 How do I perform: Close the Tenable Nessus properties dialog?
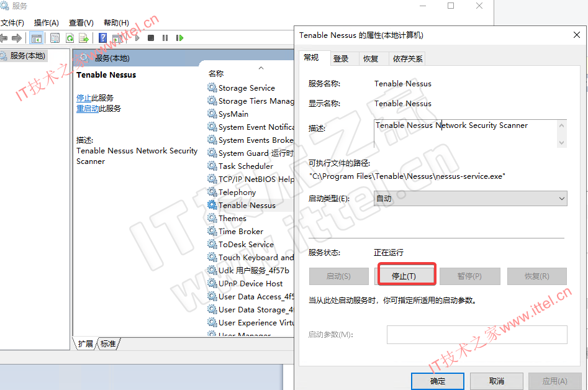577,35
